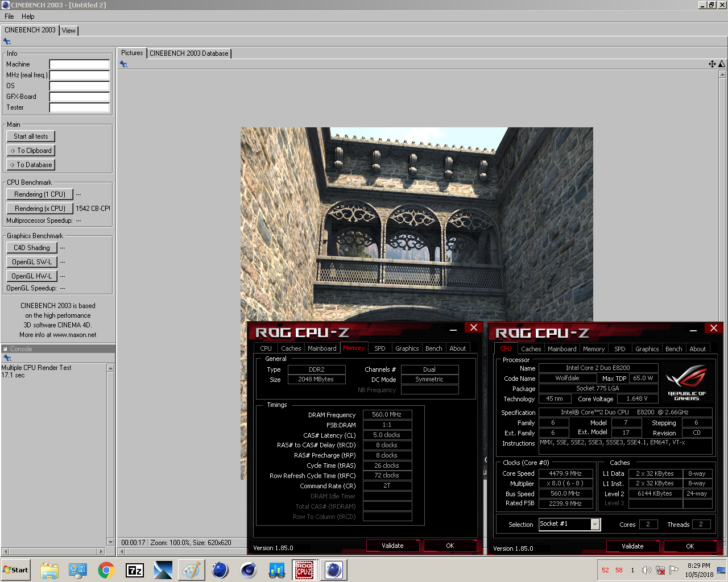Open the File menu
Screen dimensions: 728x582
[9, 16]
